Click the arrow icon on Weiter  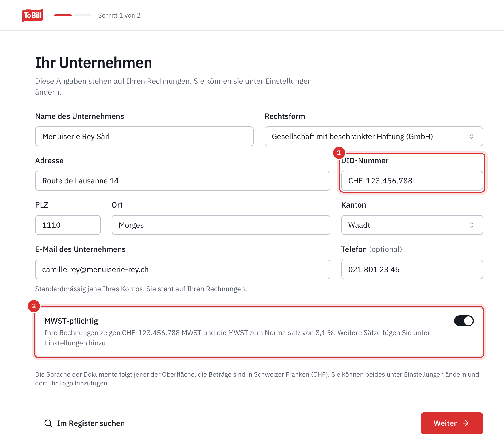[466, 423]
